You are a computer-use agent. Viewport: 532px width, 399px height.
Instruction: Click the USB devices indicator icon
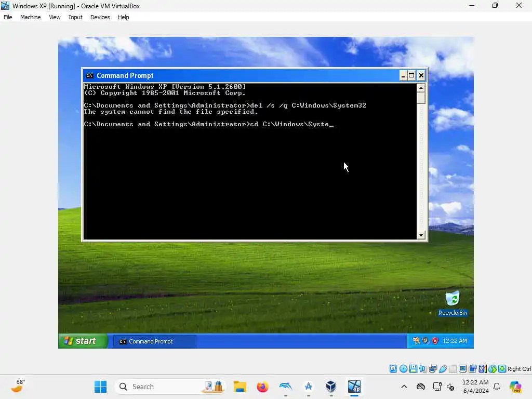[x=443, y=369]
